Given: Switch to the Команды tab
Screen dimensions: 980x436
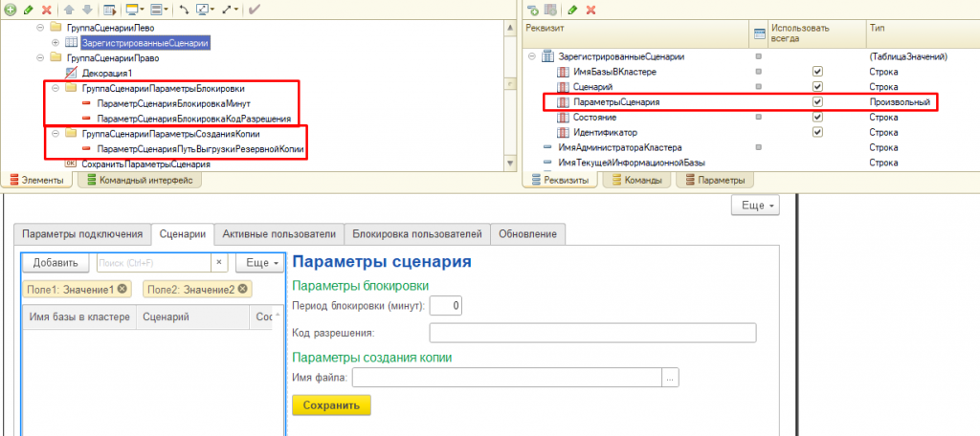Looking at the screenshot, I should pyautogui.click(x=638, y=181).
